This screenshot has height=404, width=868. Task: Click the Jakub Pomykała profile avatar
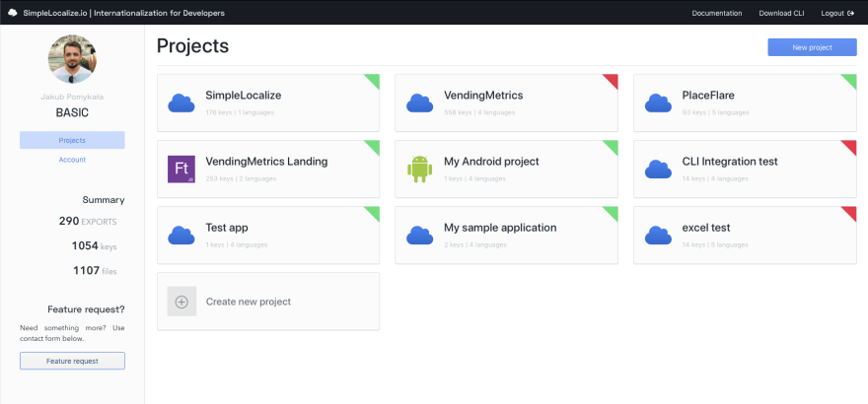pyautogui.click(x=72, y=59)
